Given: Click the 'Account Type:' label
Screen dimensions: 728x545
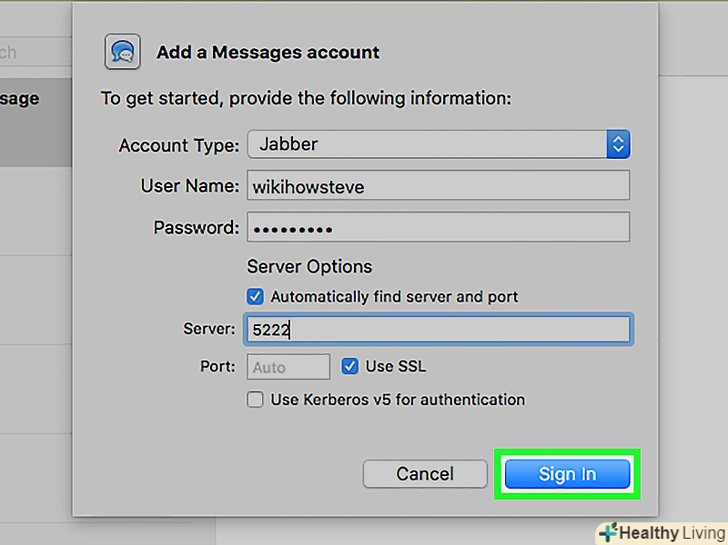Looking at the screenshot, I should coord(179,145).
